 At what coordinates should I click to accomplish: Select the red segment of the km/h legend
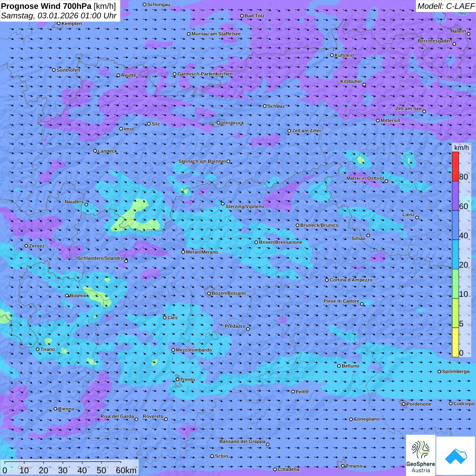point(455,166)
